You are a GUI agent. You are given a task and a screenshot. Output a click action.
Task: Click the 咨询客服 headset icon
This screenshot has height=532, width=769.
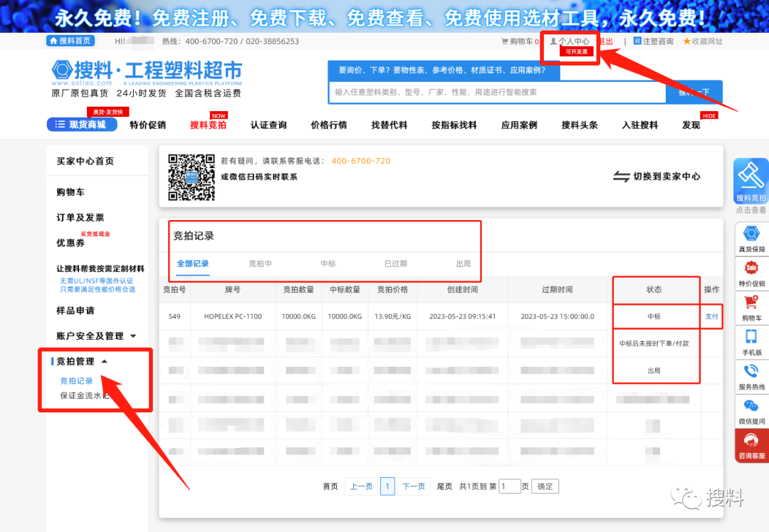coord(751,441)
